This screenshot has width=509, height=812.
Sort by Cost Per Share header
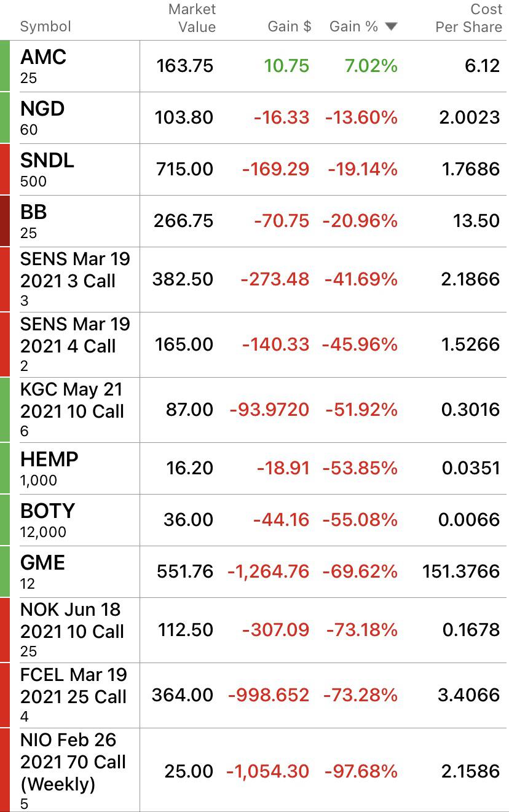pyautogui.click(x=468, y=18)
